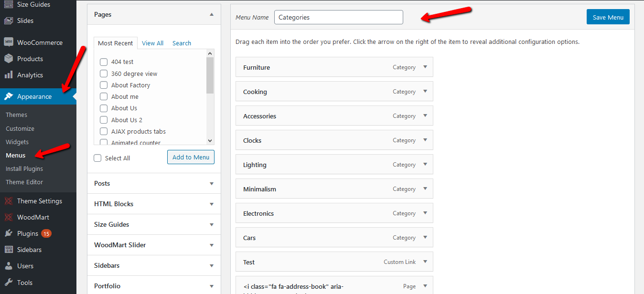Check the About Us 2 checkbox
Screen dimensions: 644x294
[103, 120]
